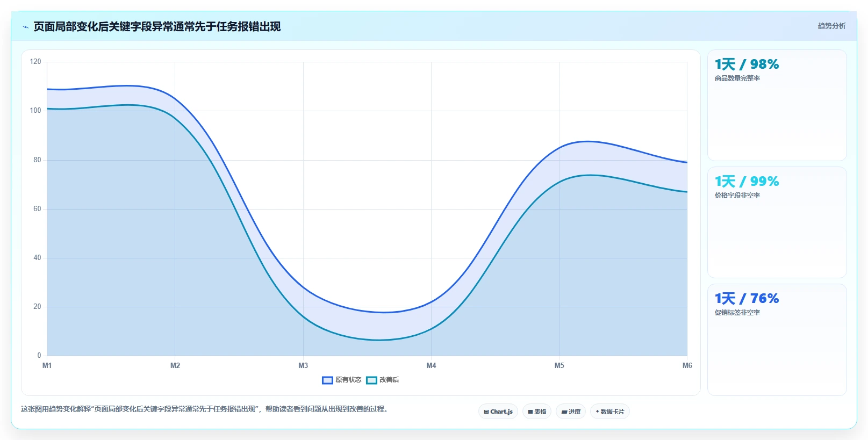Select the 表格 tag chip
This screenshot has height=440, width=868.
coord(537,412)
